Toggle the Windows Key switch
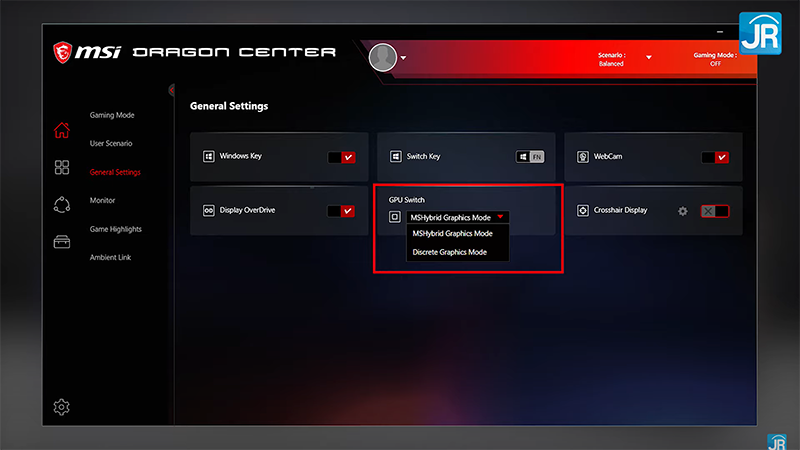 point(341,157)
